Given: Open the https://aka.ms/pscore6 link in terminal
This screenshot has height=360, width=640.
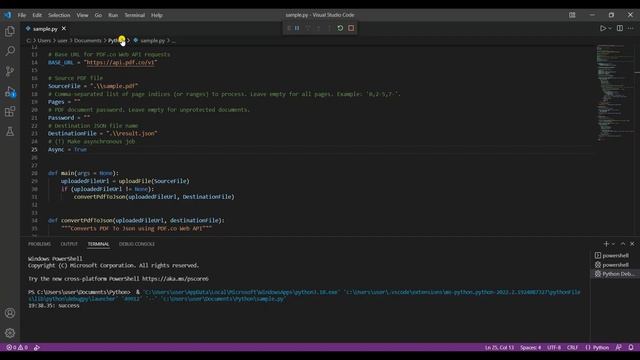Looking at the screenshot, I should point(175,279).
